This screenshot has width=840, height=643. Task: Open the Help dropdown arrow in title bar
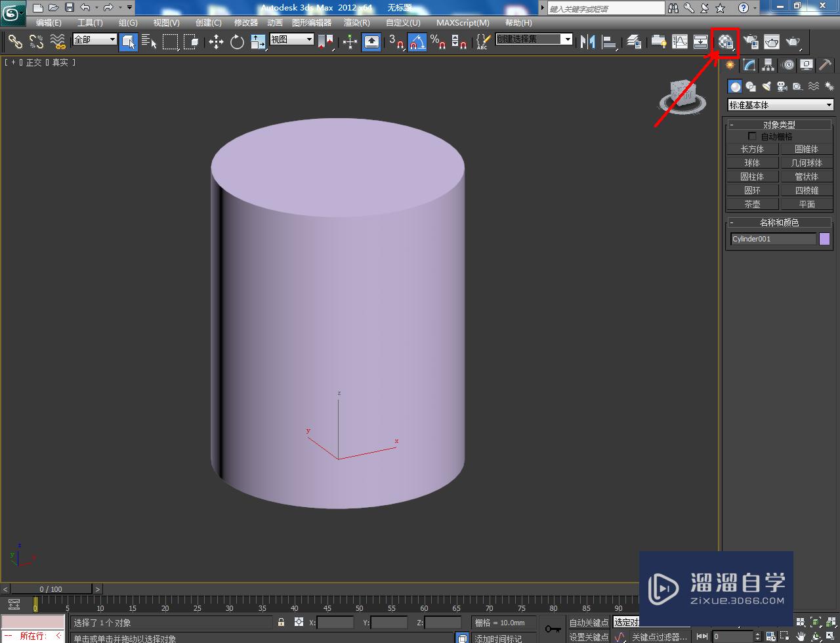pos(755,8)
